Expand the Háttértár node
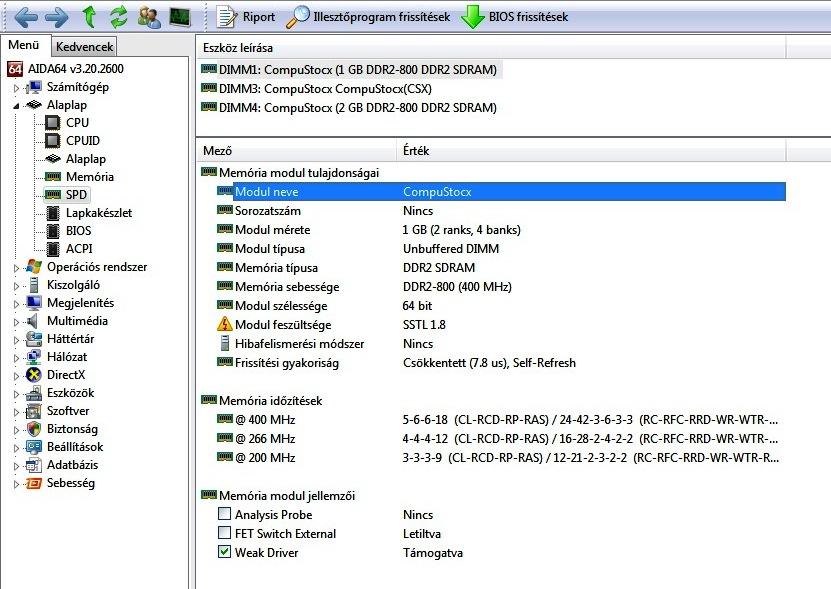The image size is (831, 589). [16, 340]
